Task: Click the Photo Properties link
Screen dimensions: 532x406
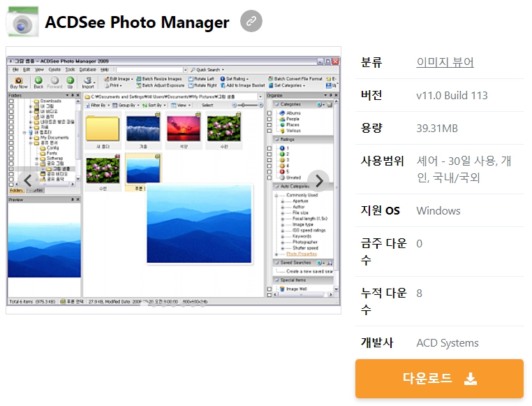Action: click(x=302, y=254)
